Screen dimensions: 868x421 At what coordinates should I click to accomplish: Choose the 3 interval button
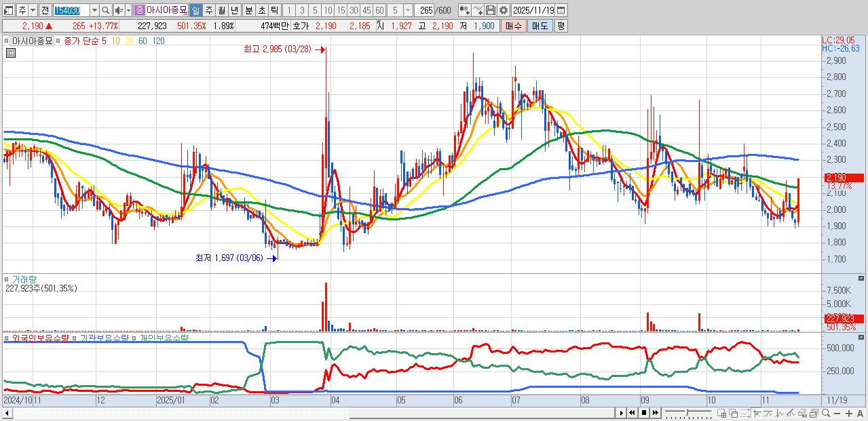(302, 11)
